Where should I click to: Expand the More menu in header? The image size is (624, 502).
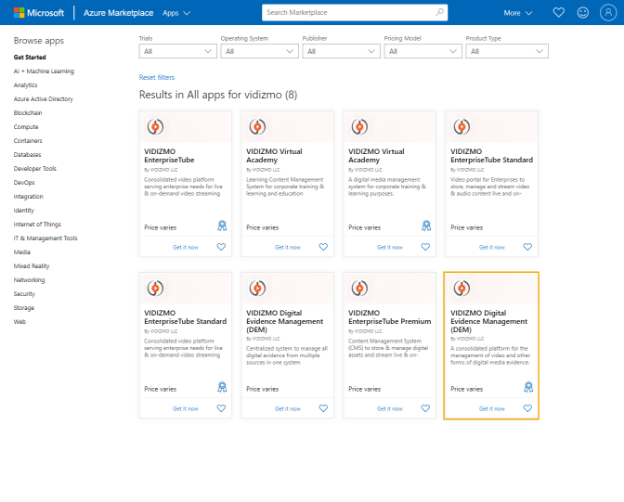point(518,13)
